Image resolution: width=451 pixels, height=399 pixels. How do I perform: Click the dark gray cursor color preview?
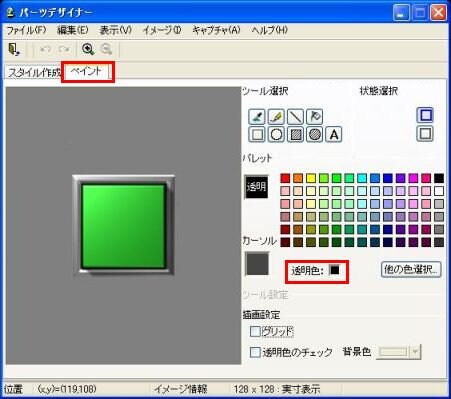(257, 264)
